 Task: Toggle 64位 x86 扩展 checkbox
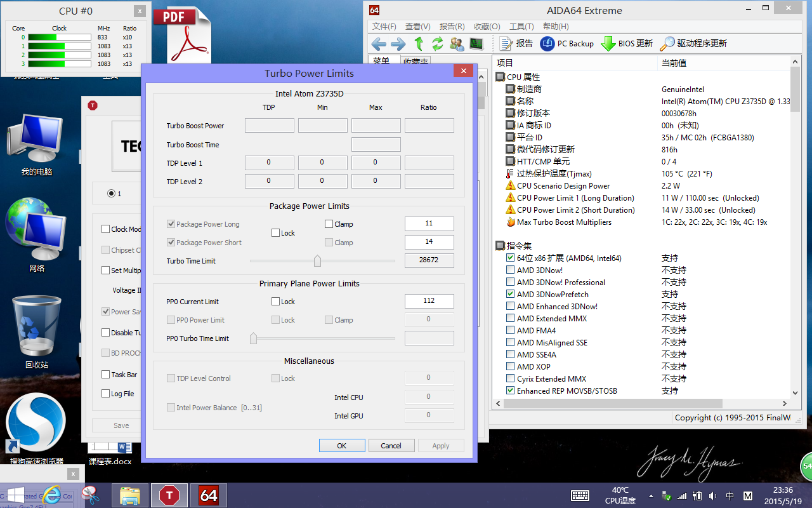[511, 258]
